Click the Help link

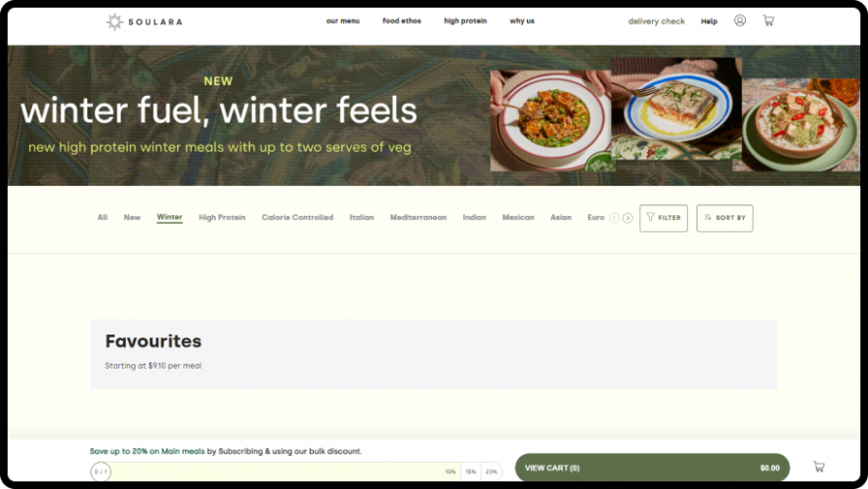pyautogui.click(x=709, y=22)
